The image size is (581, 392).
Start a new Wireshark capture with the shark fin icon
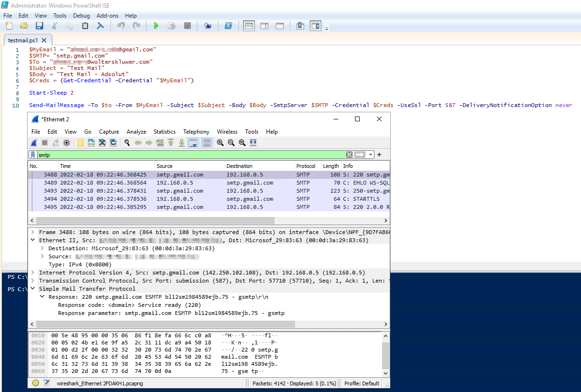[34, 143]
